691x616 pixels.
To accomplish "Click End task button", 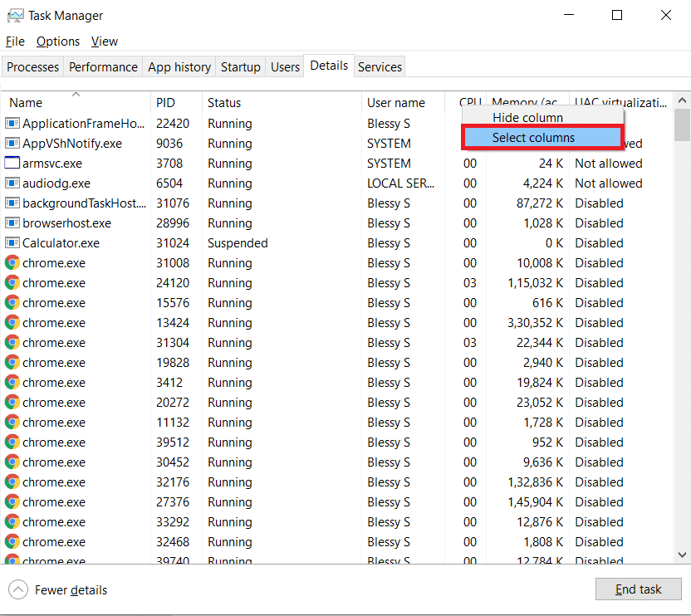I will click(638, 589).
